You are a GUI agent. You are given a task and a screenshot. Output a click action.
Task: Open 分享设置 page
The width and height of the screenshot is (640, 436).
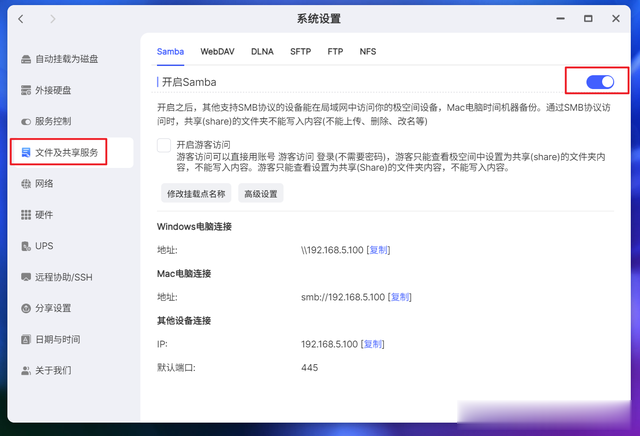pyautogui.click(x=53, y=308)
